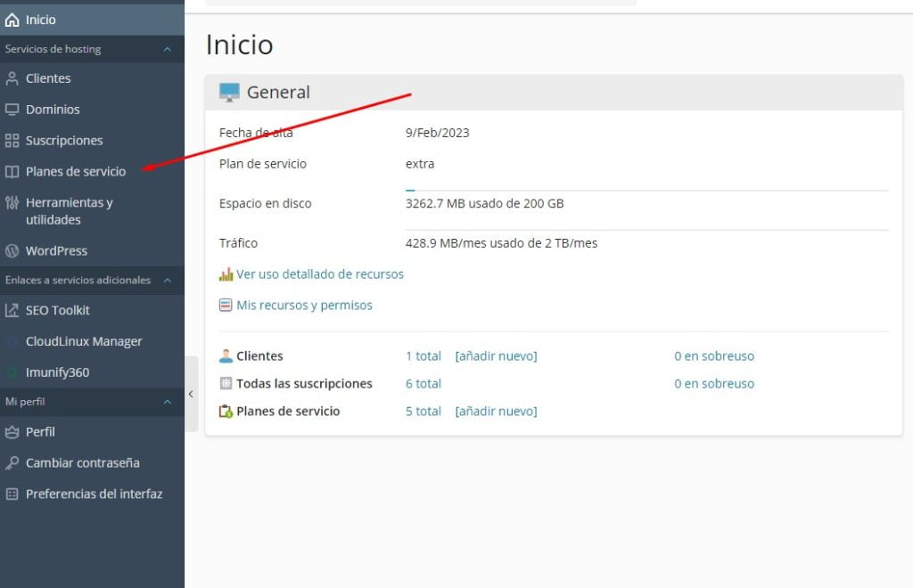
Task: Click the Cambiar contraseña key icon
Action: pos(12,463)
